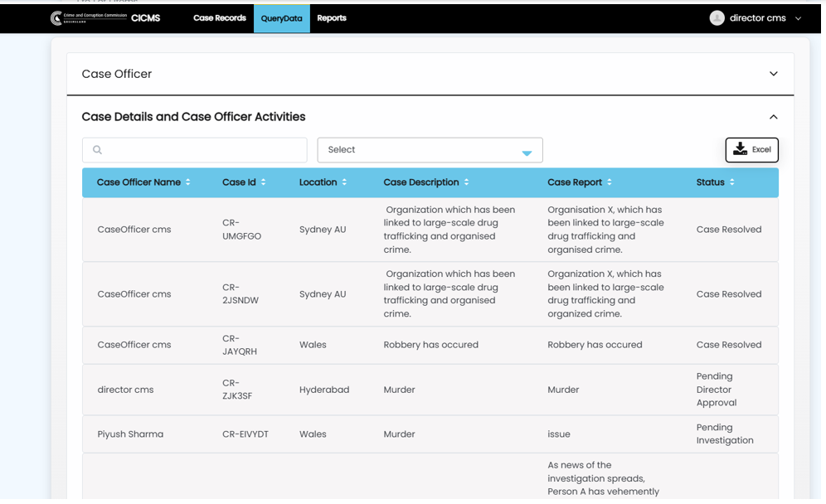This screenshot has height=504, width=826.
Task: Sort by Location column arrows
Action: point(344,182)
